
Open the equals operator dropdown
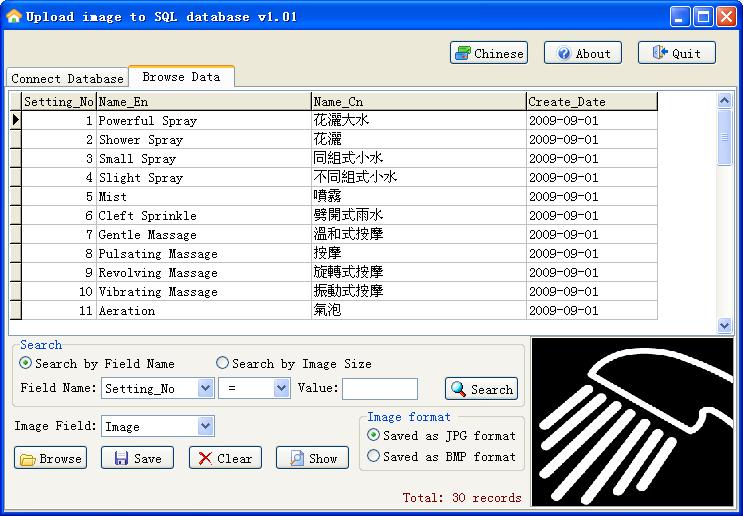pos(281,388)
